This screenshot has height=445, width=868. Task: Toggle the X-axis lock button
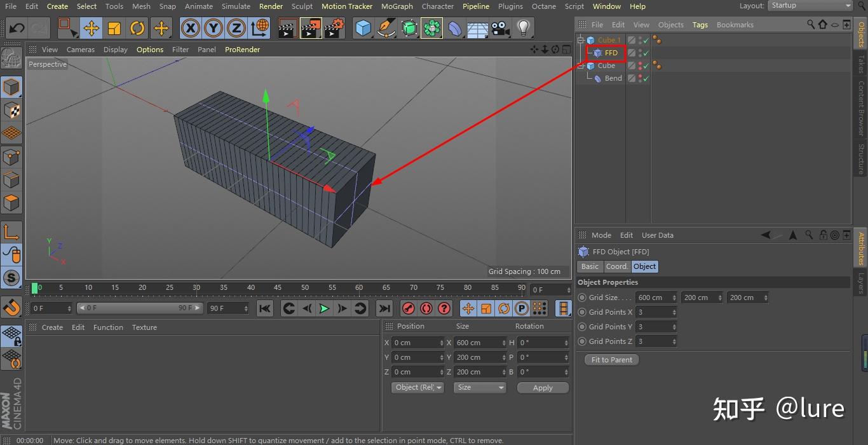[191, 28]
